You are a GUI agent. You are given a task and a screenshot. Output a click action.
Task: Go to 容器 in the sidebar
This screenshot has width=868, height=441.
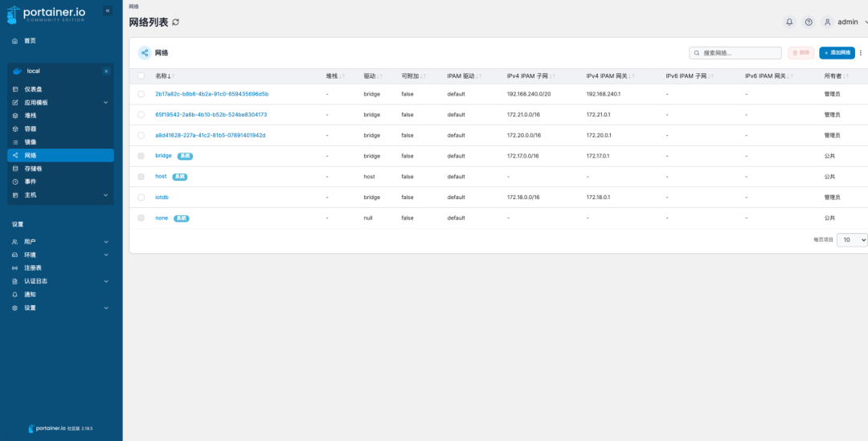click(x=31, y=129)
